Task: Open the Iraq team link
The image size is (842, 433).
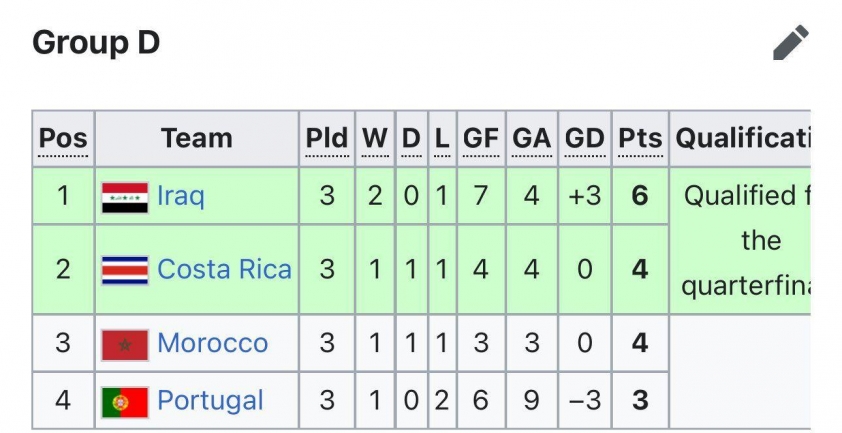Action: point(181,196)
